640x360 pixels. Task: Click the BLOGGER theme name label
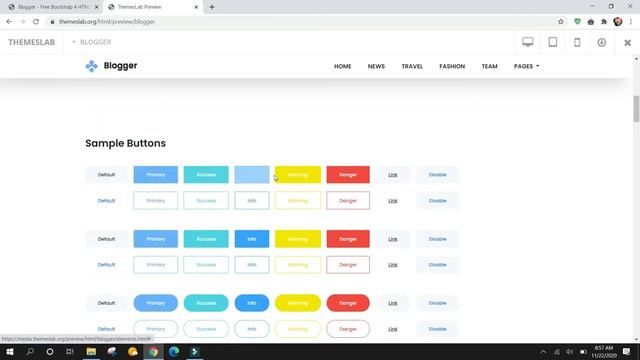pos(96,42)
